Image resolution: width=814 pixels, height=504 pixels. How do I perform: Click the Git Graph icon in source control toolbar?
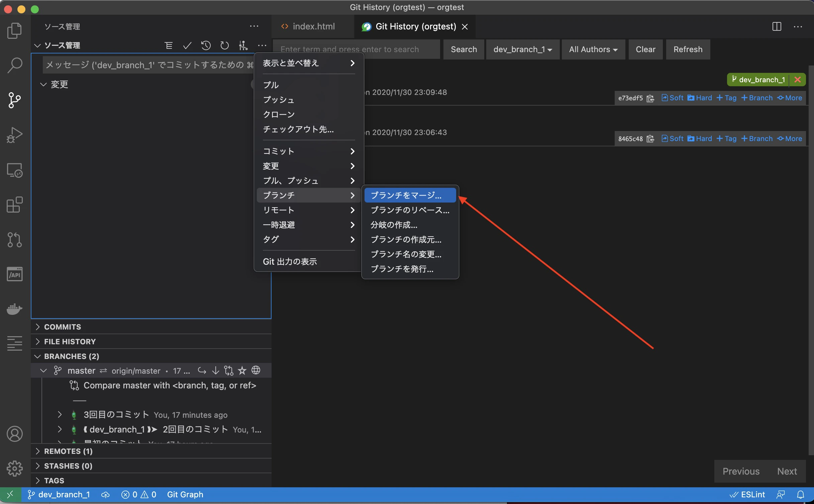[x=243, y=45]
